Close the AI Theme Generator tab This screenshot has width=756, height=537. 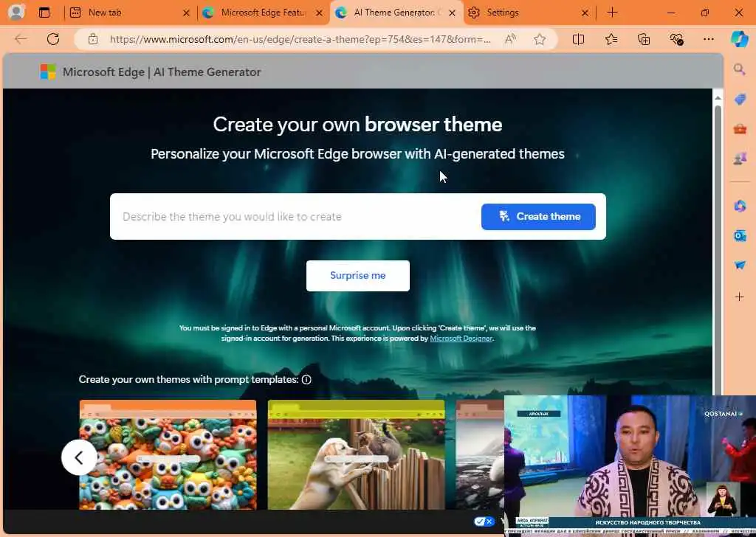[453, 13]
